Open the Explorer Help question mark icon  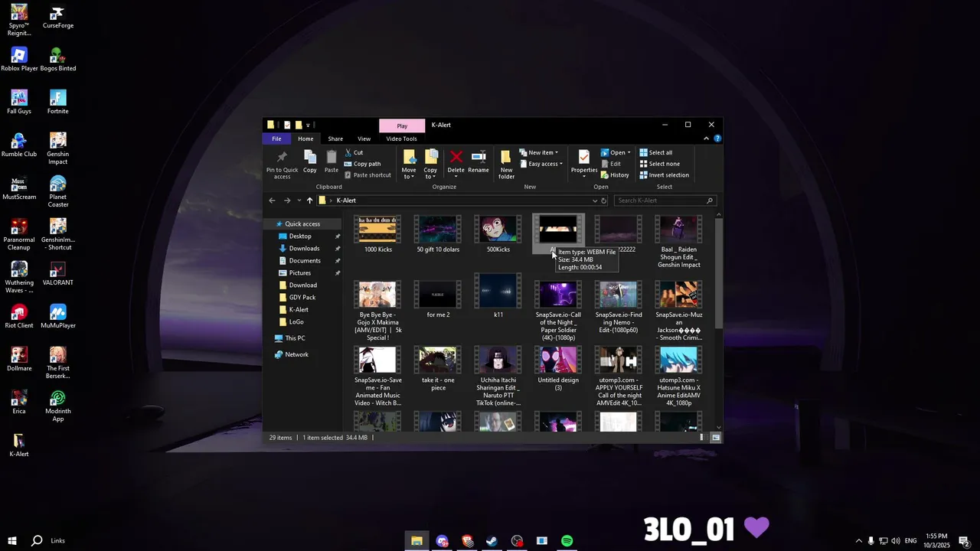tap(717, 139)
